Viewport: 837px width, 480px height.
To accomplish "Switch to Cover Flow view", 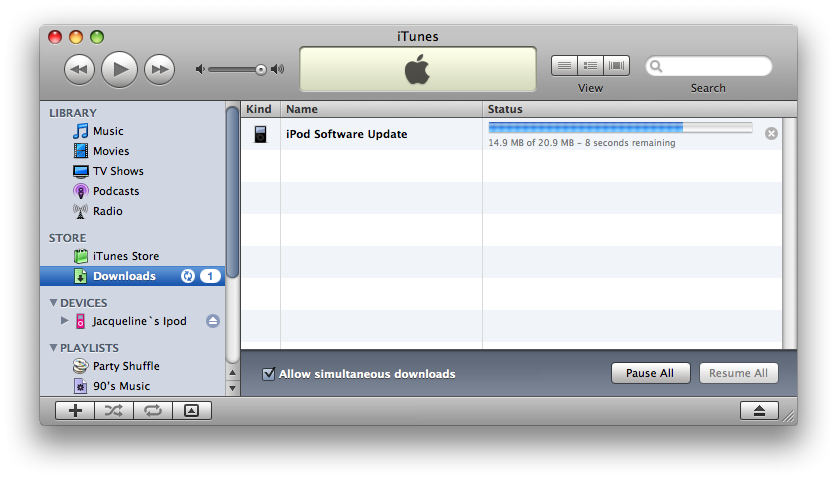I will [617, 66].
